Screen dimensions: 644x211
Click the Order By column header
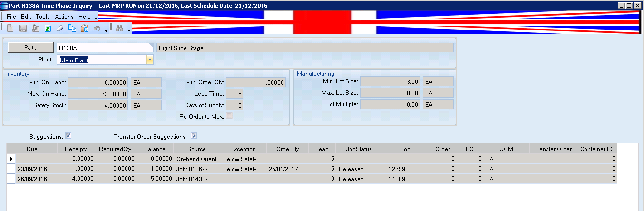[x=287, y=149]
